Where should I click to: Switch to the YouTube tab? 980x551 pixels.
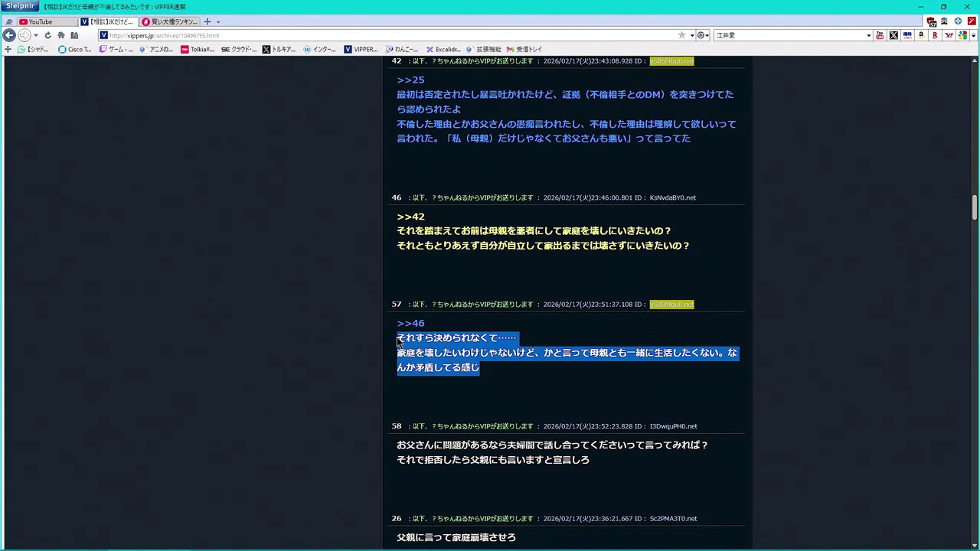47,22
